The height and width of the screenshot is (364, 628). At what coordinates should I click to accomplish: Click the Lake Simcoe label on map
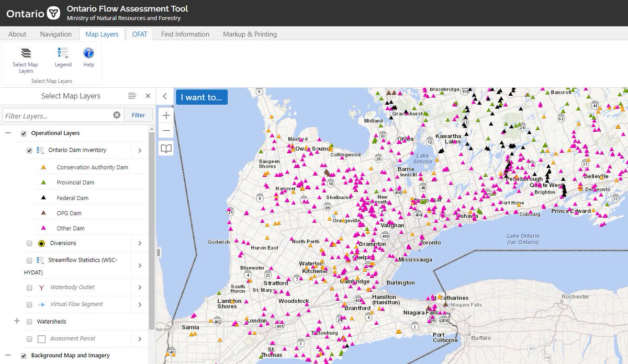click(x=422, y=158)
